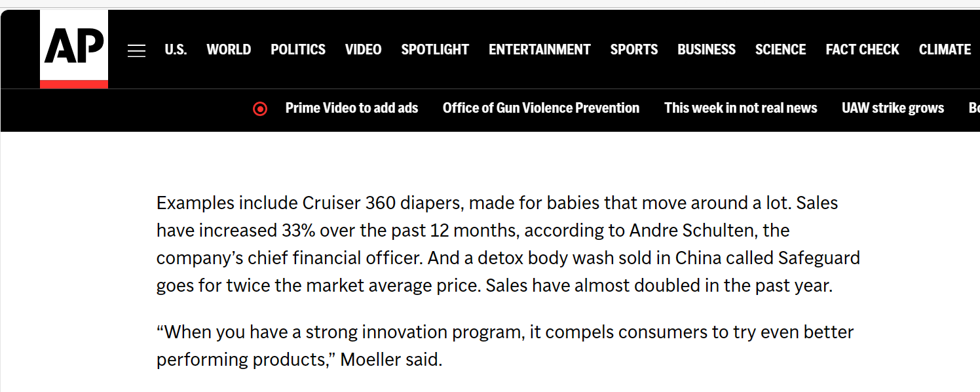Click the red live trending indicator icon
Screen dimensions: 980x392
coord(260,109)
